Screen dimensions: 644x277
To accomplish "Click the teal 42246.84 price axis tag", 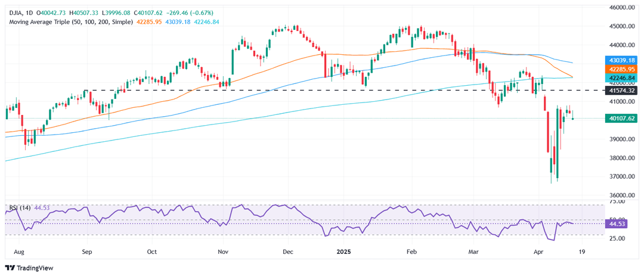I will point(623,78).
